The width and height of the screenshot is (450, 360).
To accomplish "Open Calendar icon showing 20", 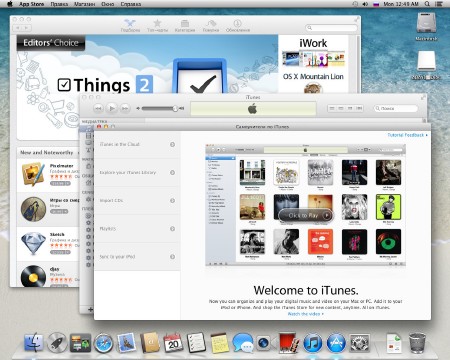I will tap(173, 342).
